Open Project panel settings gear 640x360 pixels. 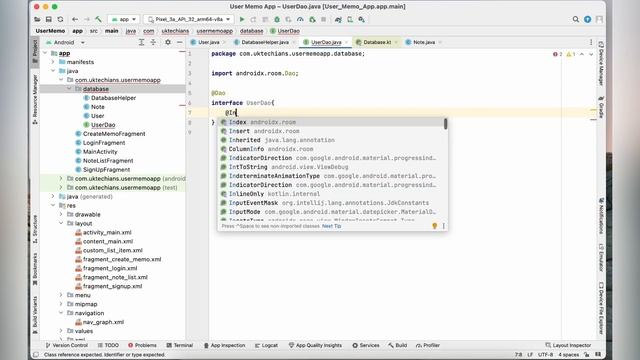click(x=168, y=42)
